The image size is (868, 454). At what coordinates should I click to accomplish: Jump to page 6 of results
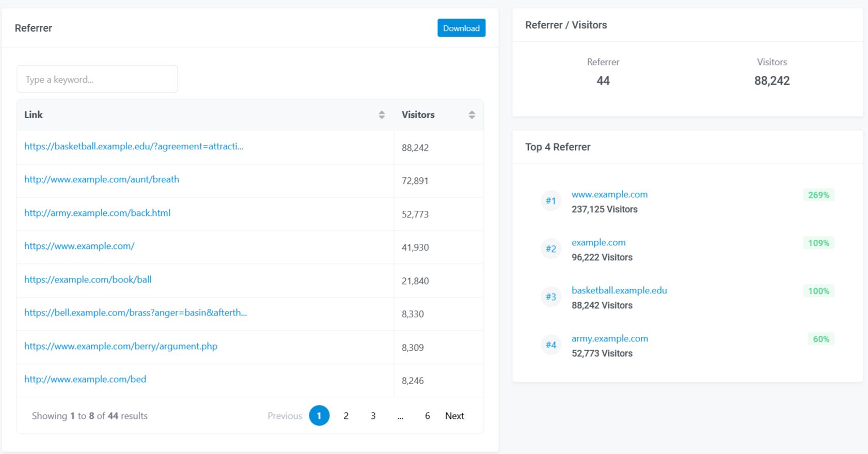coord(427,416)
